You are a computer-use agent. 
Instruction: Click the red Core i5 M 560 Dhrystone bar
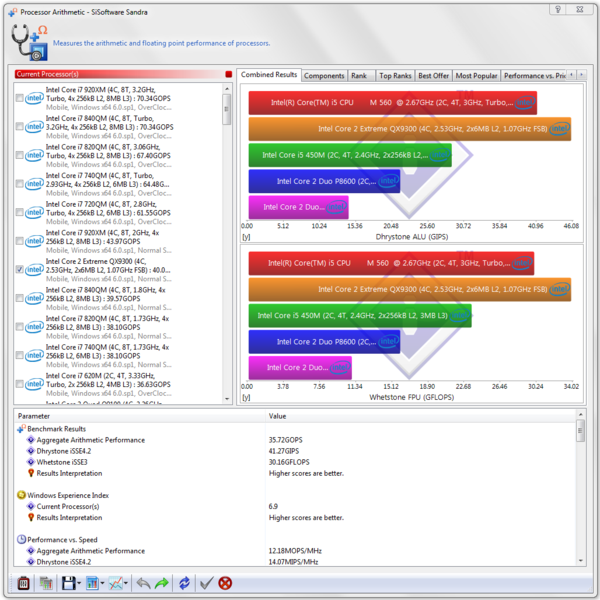(x=393, y=103)
